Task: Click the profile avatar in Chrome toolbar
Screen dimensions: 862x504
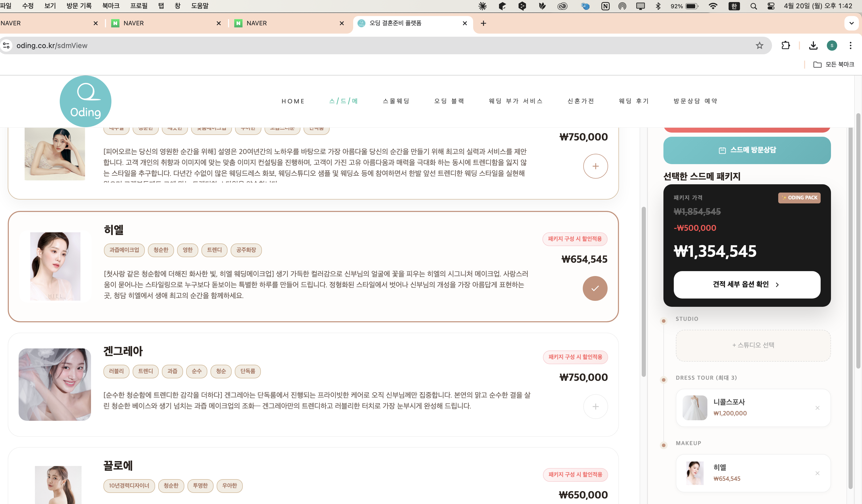Action: pos(832,45)
